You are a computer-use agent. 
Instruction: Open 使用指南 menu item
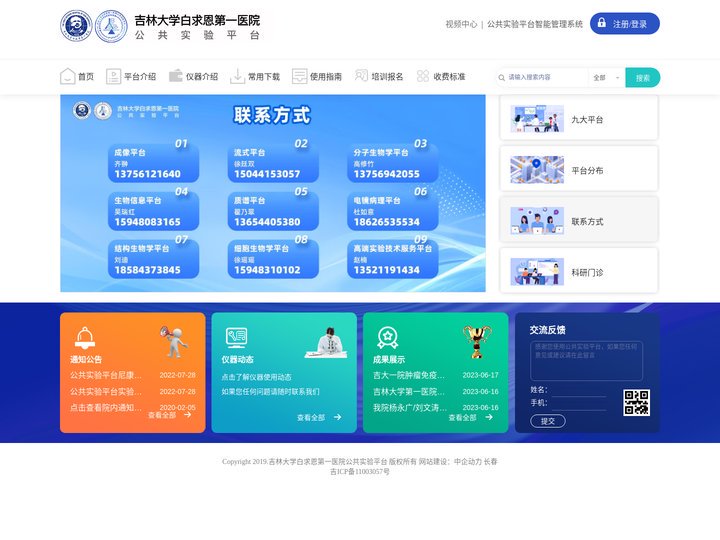[x=326, y=77]
